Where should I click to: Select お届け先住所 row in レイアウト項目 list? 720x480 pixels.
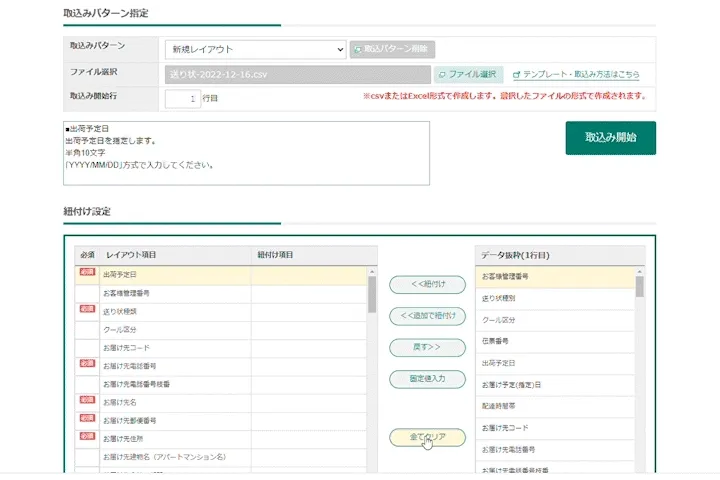[221, 439]
